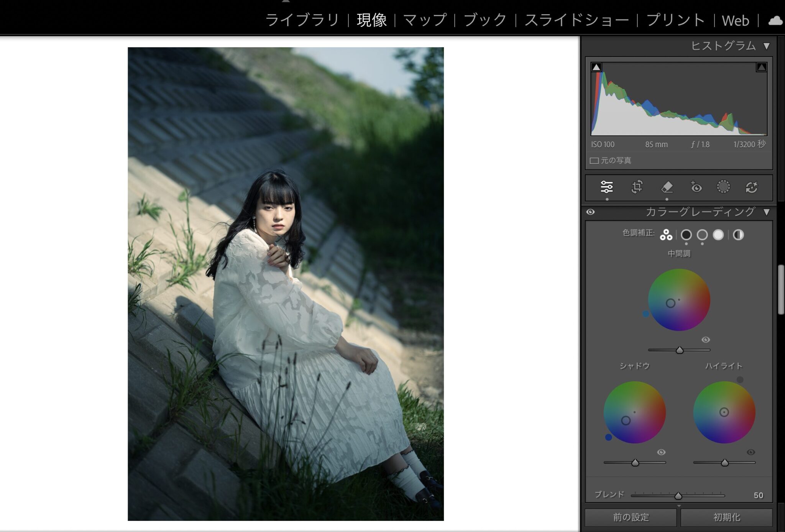Click the 前の設定 button
The image size is (785, 532).
click(x=631, y=517)
